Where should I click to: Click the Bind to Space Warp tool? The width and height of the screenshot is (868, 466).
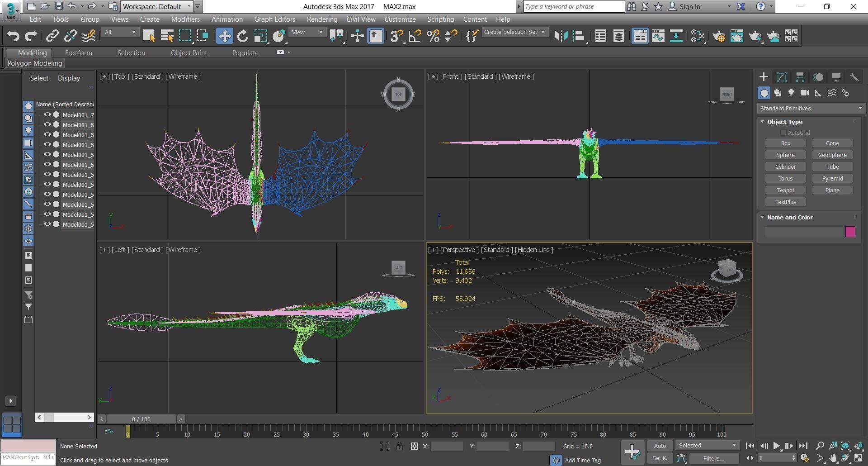point(89,36)
